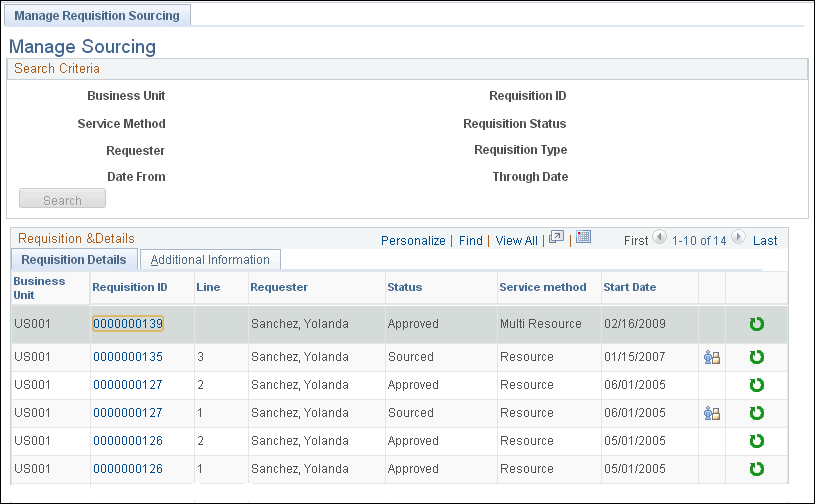Click the download to spreadsheet grid icon
Viewport: 815px width, 504px height.
pyautogui.click(x=583, y=237)
